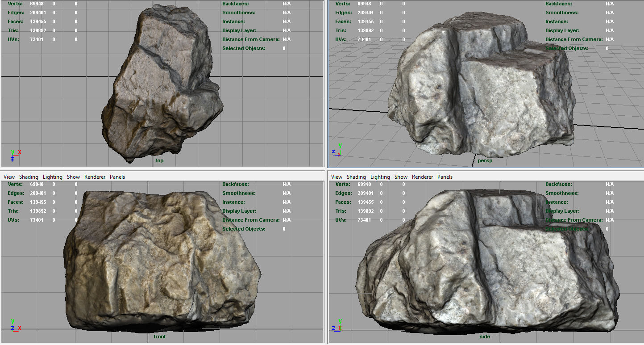Image resolution: width=644 pixels, height=345 pixels.
Task: Open the Renderer menu in the front panel
Action: click(95, 177)
